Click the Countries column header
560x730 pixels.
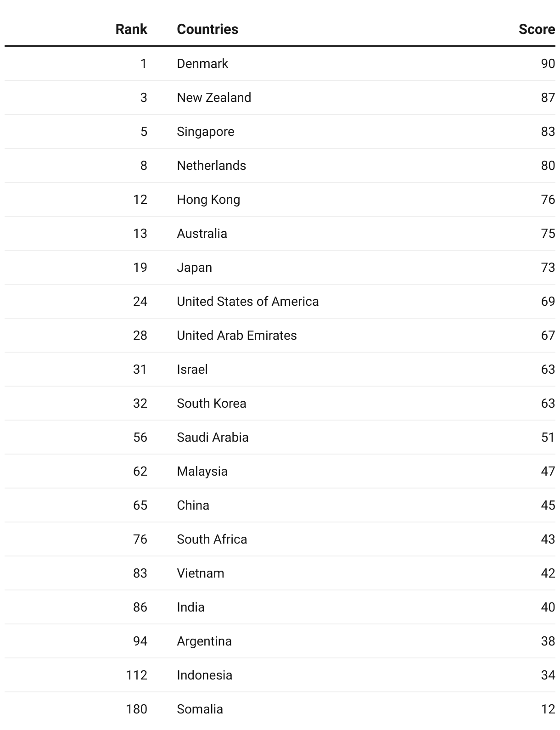pos(207,29)
